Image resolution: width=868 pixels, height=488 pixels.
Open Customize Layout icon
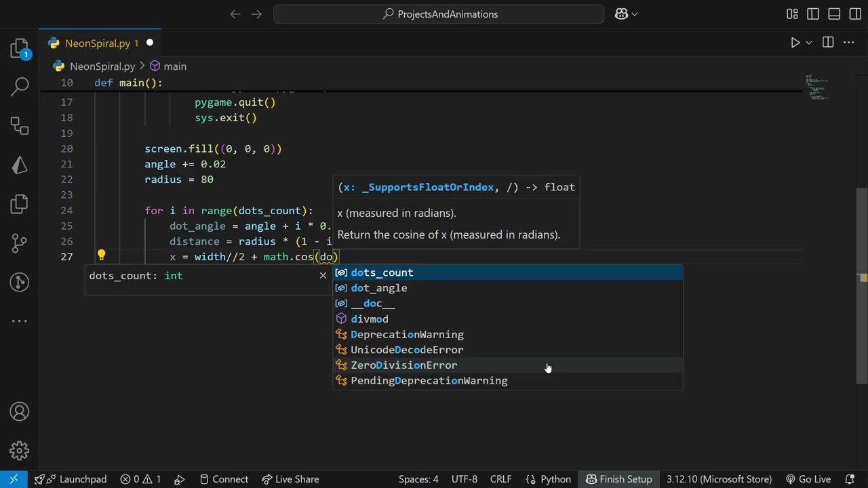coord(792,14)
